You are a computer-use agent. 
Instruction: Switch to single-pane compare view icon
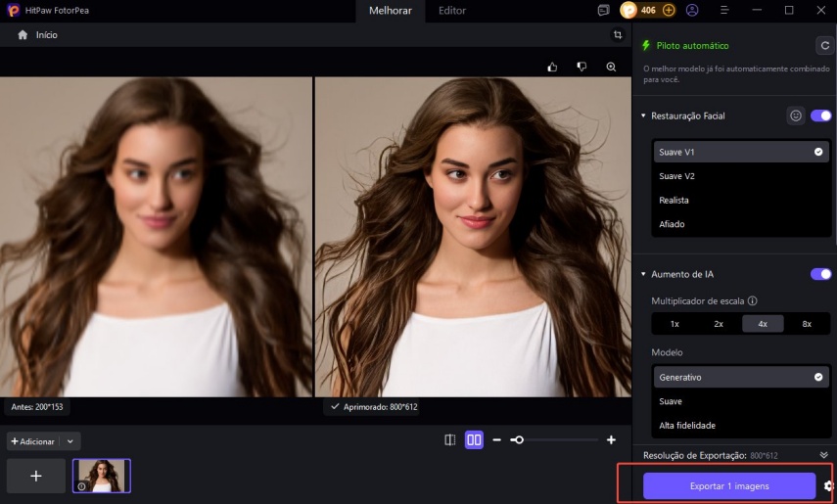[450, 440]
